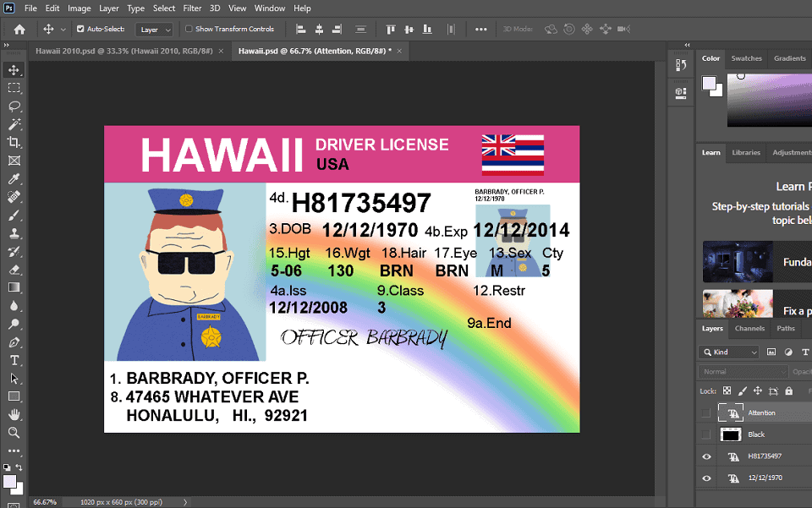Image resolution: width=812 pixels, height=508 pixels.
Task: Show the Attention layer
Action: tap(705, 412)
